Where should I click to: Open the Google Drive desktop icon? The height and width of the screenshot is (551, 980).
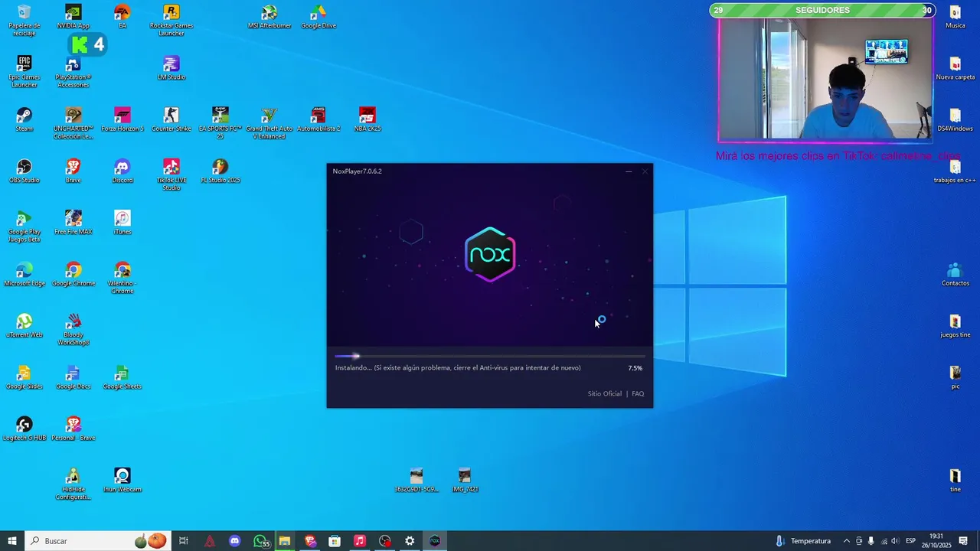click(318, 17)
